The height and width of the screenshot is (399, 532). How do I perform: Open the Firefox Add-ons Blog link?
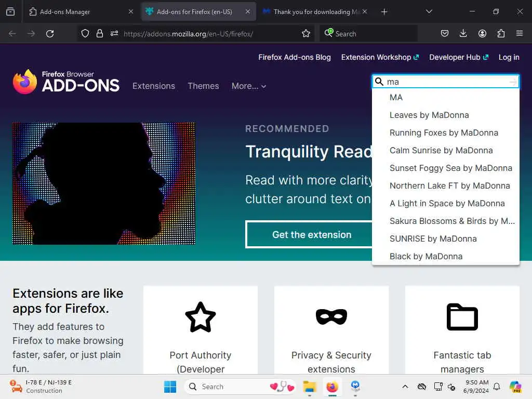[294, 57]
